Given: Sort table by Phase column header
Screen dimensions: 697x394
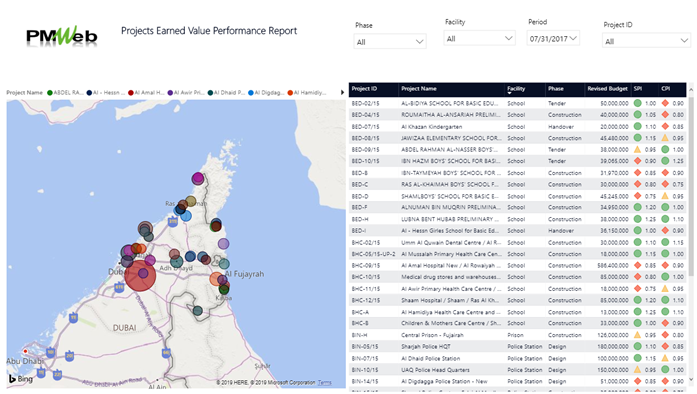Looking at the screenshot, I should pos(556,88).
